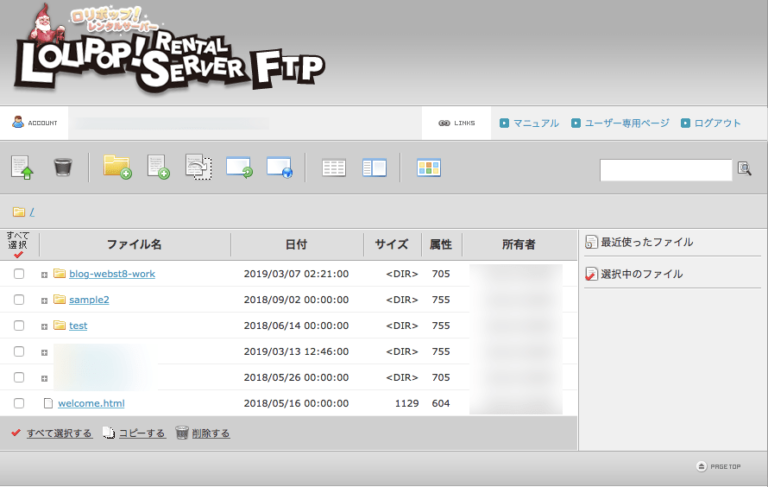The image size is (768, 487).
Task: Expand the sample2 folder tree
Action: coord(44,301)
